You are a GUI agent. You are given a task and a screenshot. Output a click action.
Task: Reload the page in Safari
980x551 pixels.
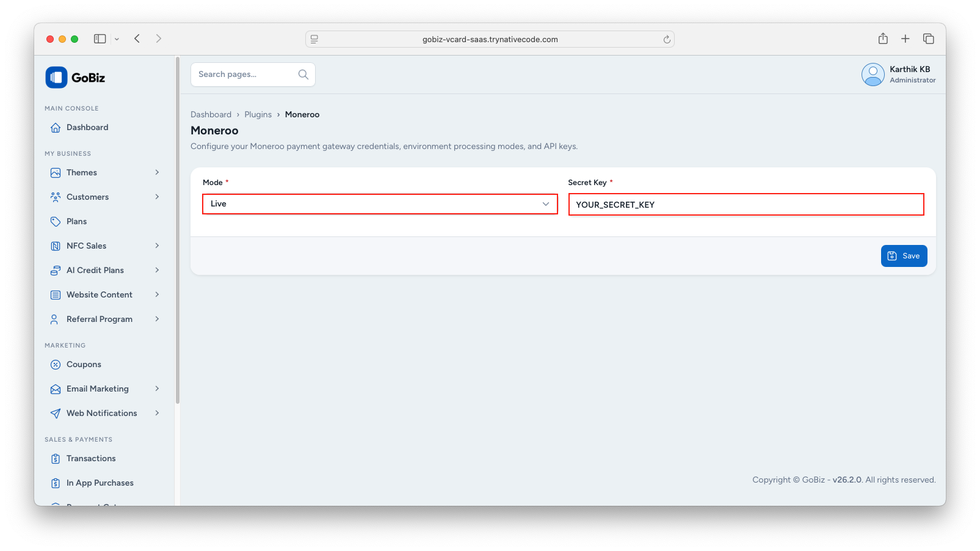(667, 39)
